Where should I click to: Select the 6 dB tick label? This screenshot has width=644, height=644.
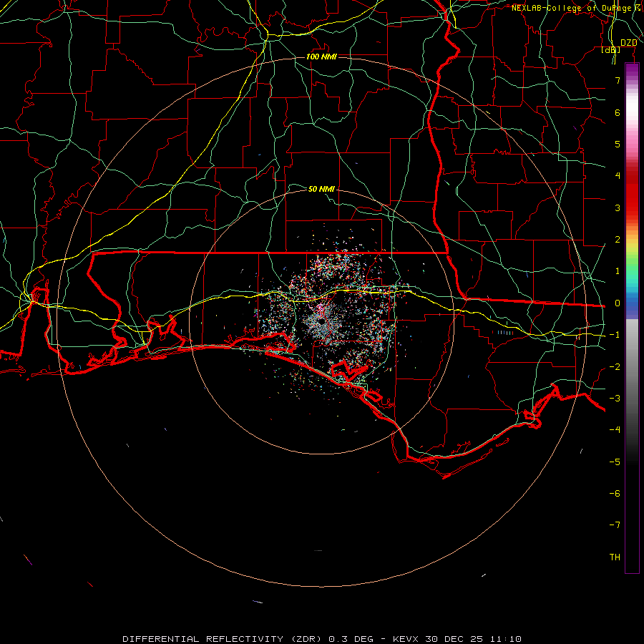point(618,112)
